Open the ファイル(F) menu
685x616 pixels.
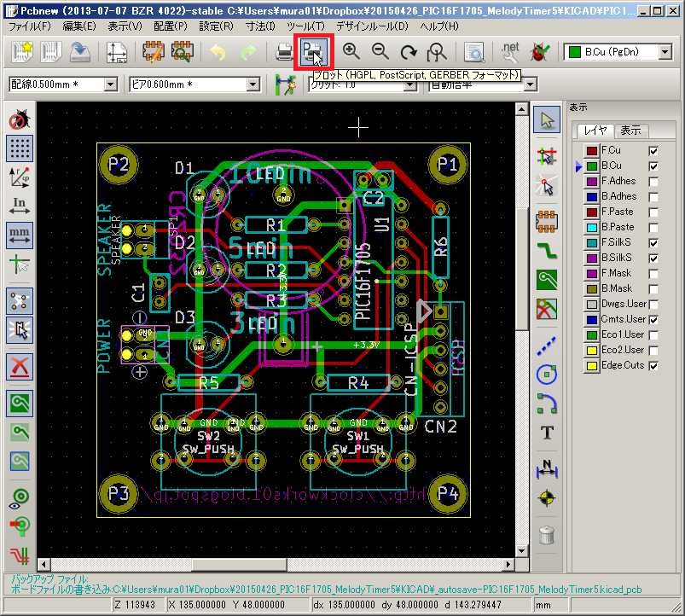tap(30, 26)
